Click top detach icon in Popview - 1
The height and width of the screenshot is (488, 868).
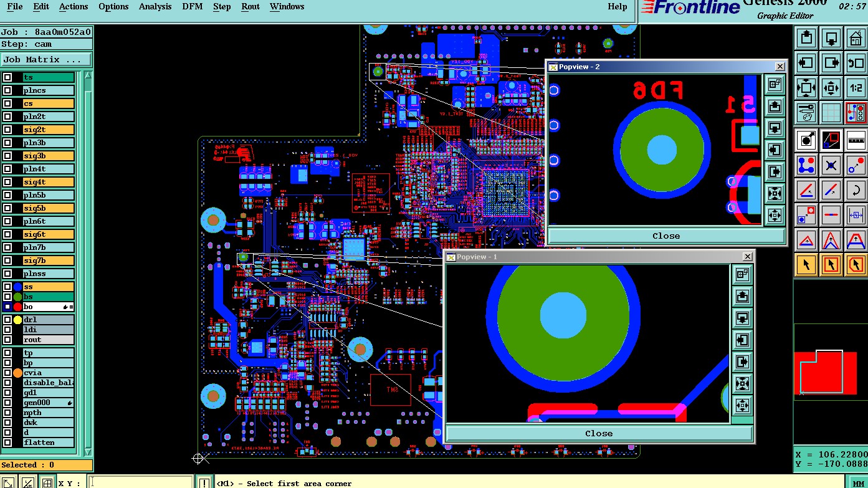point(742,274)
